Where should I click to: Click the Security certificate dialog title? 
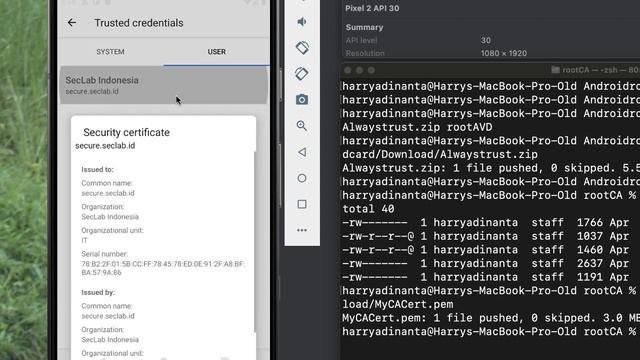click(126, 132)
